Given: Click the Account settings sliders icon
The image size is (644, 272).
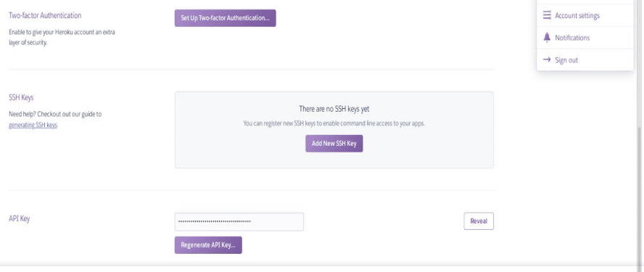Looking at the screenshot, I should (x=547, y=16).
